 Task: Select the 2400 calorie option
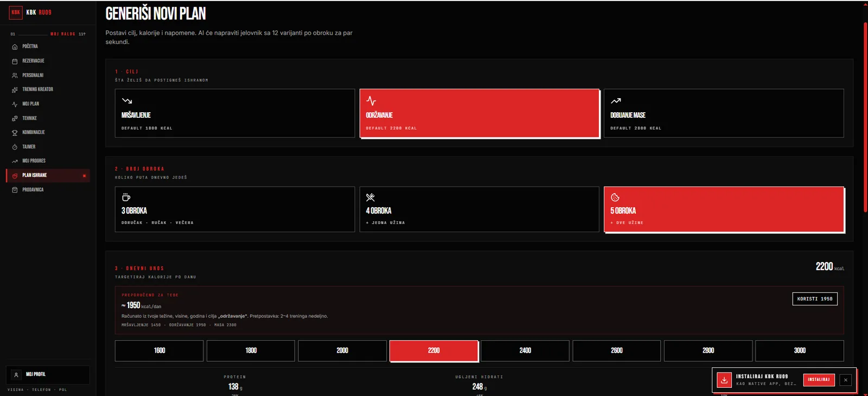point(525,350)
